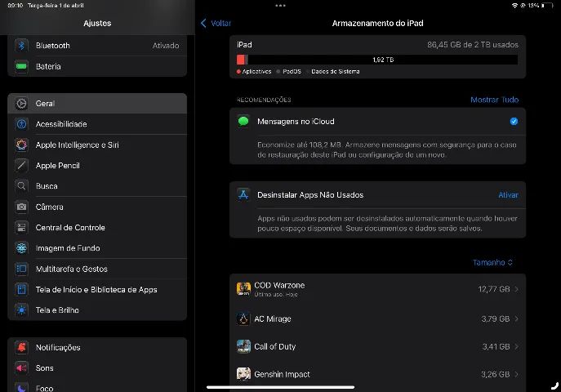Open Tela de Início e Biblioteca de Apps
Viewport: 561px width, 392px height.
97,289
